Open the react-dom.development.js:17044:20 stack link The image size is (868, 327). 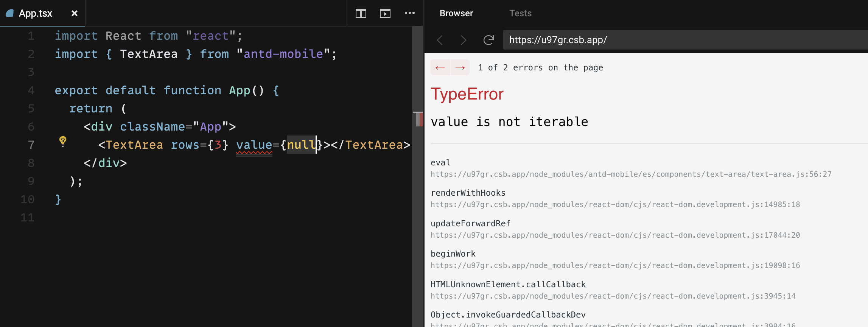pos(615,235)
